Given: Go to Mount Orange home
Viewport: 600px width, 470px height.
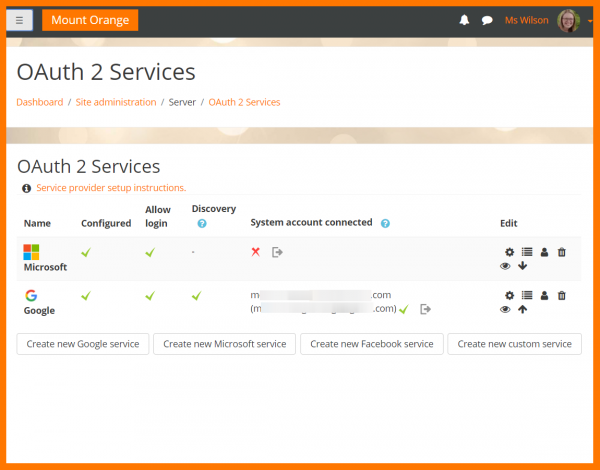Looking at the screenshot, I should point(90,20).
